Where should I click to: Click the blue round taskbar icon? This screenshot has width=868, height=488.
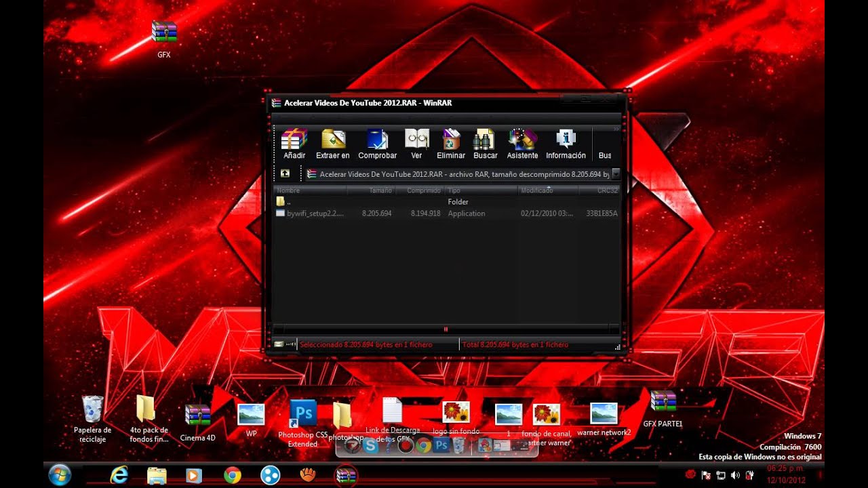pos(270,475)
